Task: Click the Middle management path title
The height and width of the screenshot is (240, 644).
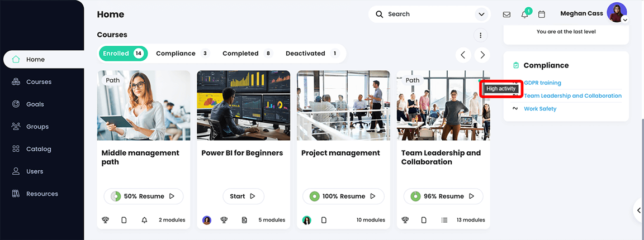Action: tap(140, 157)
